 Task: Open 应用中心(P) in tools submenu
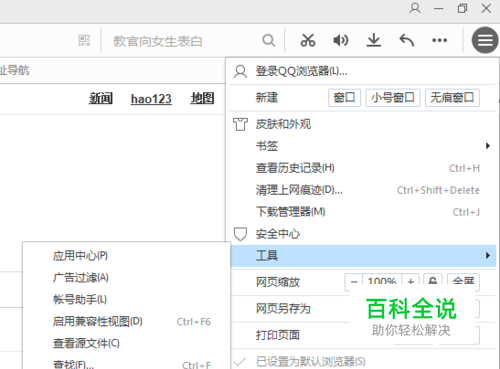pos(127,256)
